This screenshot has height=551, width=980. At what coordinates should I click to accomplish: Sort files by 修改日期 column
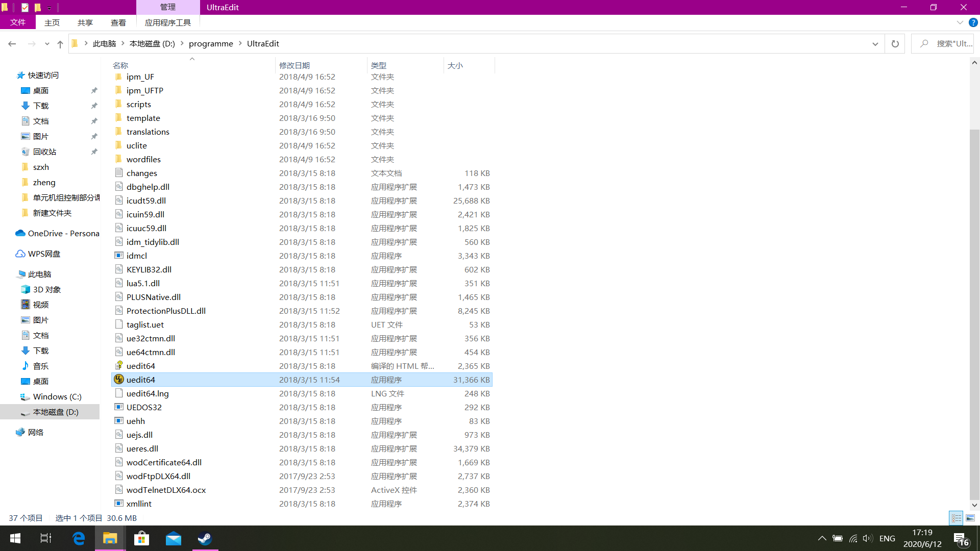click(x=321, y=65)
